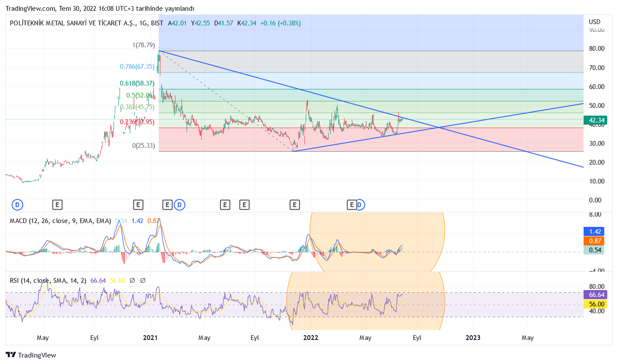Click the rightmost D dividend marker

(x=360, y=205)
